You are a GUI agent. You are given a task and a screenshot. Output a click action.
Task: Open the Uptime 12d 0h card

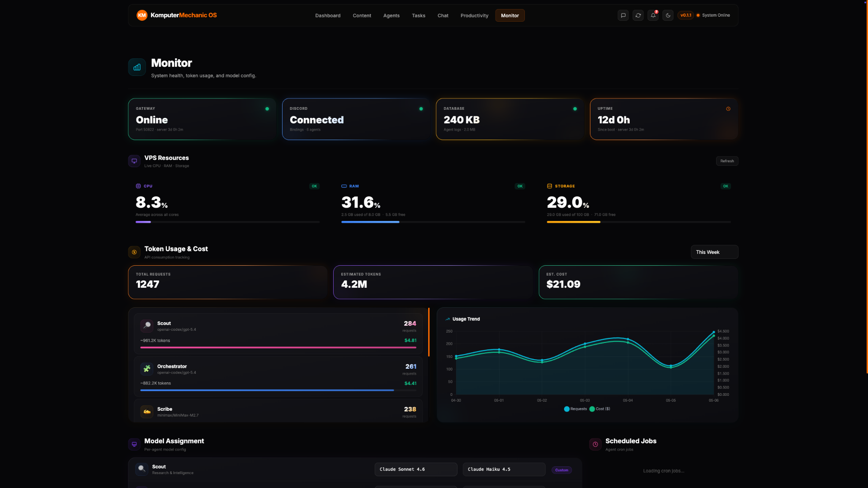(664, 119)
